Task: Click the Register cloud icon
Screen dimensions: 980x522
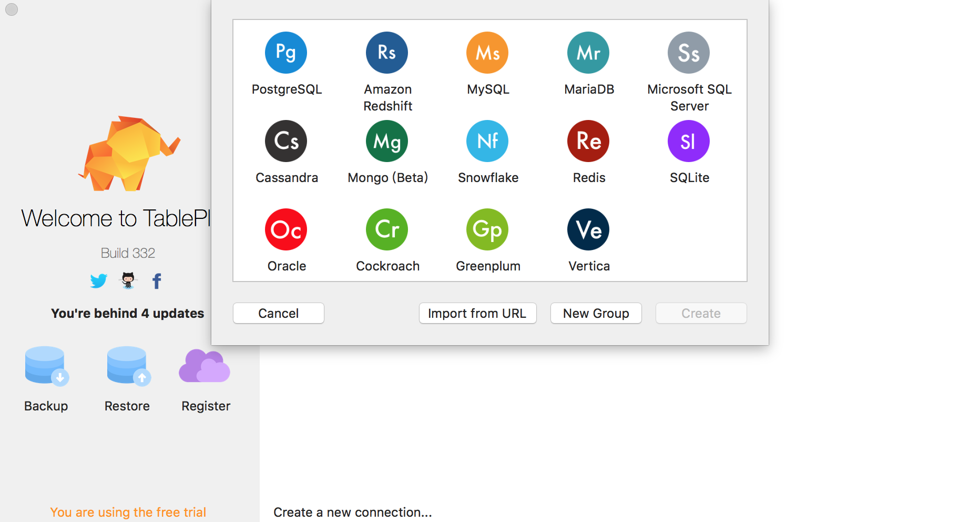Action: click(205, 366)
